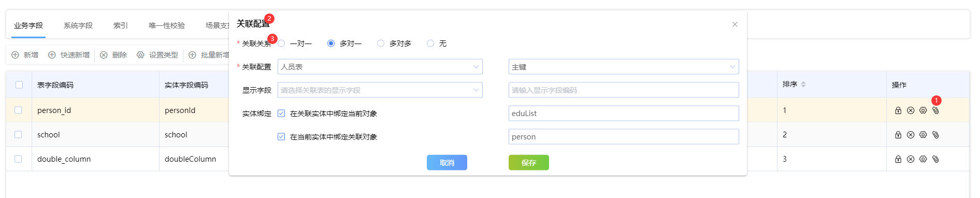Open the 人员表 dropdown
This screenshot has width=980, height=198.
(380, 67)
